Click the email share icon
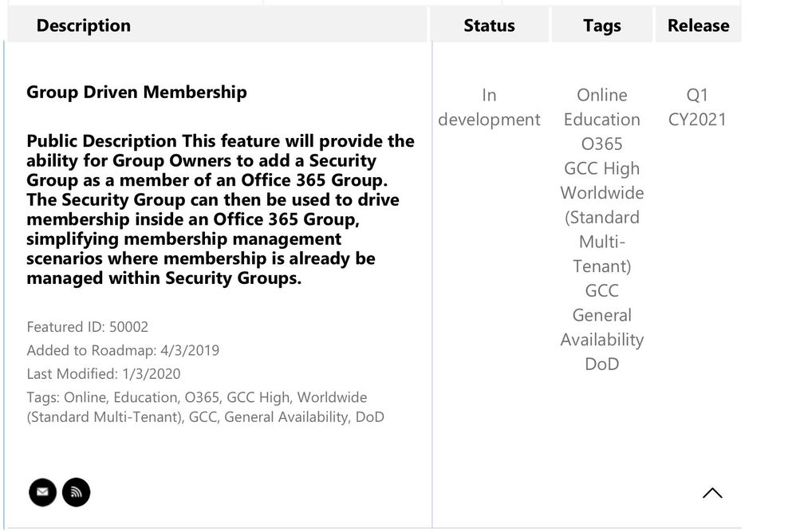 pos(42,492)
